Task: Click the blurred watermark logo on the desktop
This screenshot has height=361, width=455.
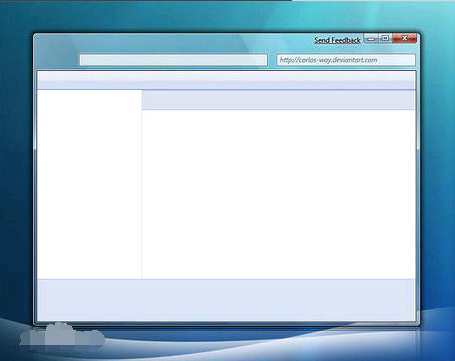Action: coord(62,337)
